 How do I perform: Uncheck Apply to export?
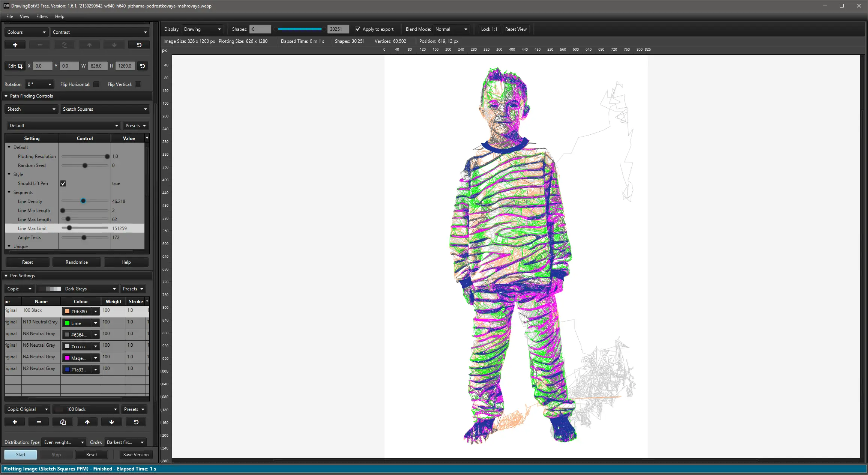click(x=358, y=29)
